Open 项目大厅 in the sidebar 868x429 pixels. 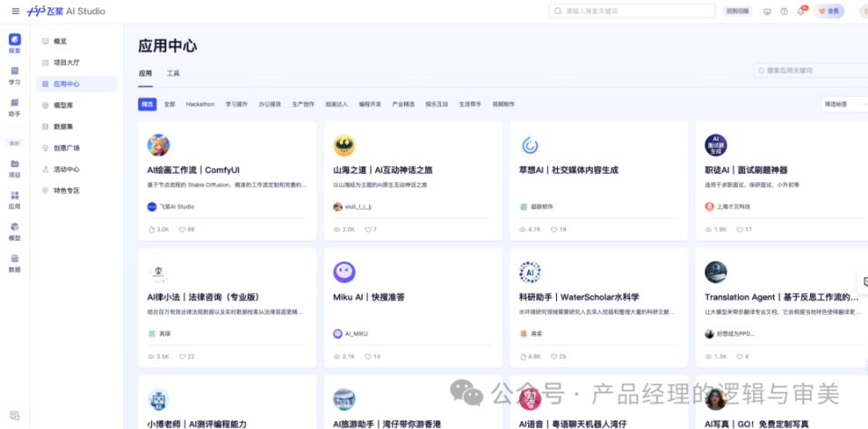(76, 62)
